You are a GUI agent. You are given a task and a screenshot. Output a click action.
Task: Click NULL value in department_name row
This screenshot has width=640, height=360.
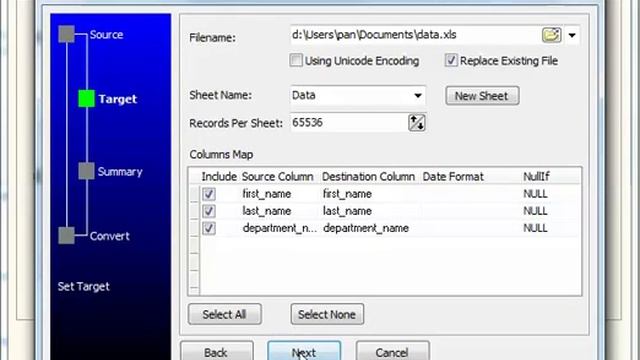535,228
